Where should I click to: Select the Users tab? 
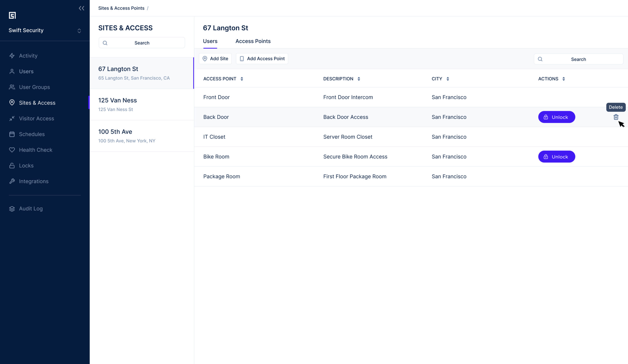(210, 41)
